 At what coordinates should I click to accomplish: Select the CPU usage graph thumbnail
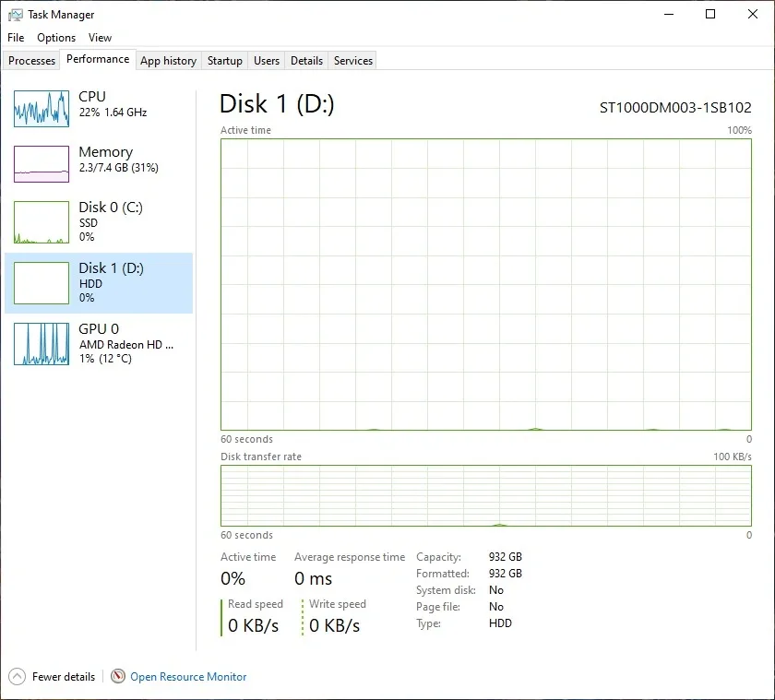pyautogui.click(x=42, y=109)
